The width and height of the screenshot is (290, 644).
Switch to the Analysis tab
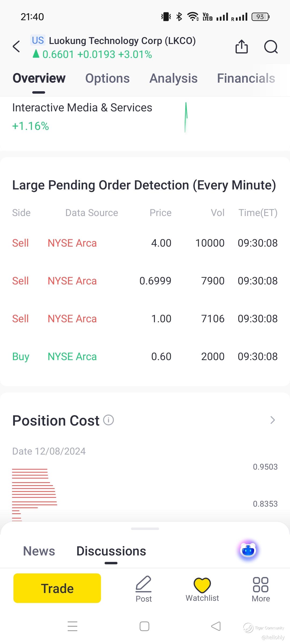coord(173,78)
